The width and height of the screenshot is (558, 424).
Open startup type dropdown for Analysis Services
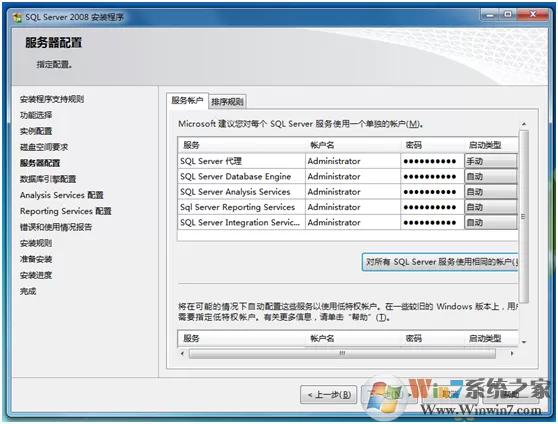coord(490,192)
